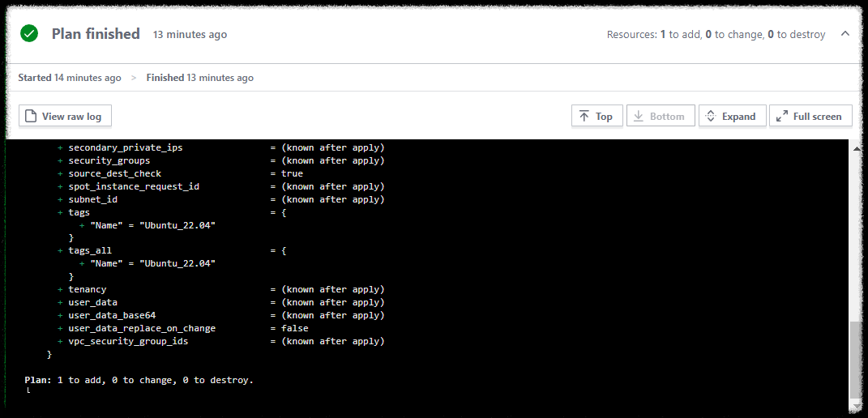
Task: Click the vpc_security_group_ids line
Action: [x=221, y=341]
